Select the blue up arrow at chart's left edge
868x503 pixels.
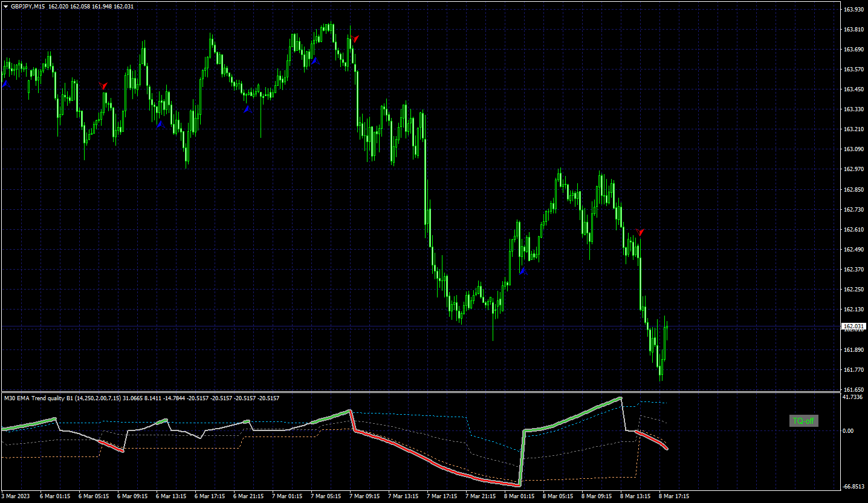[x=5, y=85]
